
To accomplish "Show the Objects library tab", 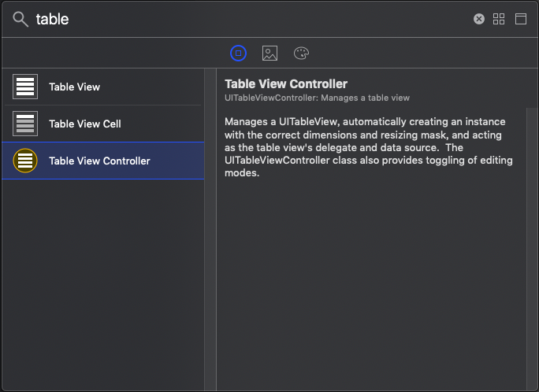I will (239, 53).
